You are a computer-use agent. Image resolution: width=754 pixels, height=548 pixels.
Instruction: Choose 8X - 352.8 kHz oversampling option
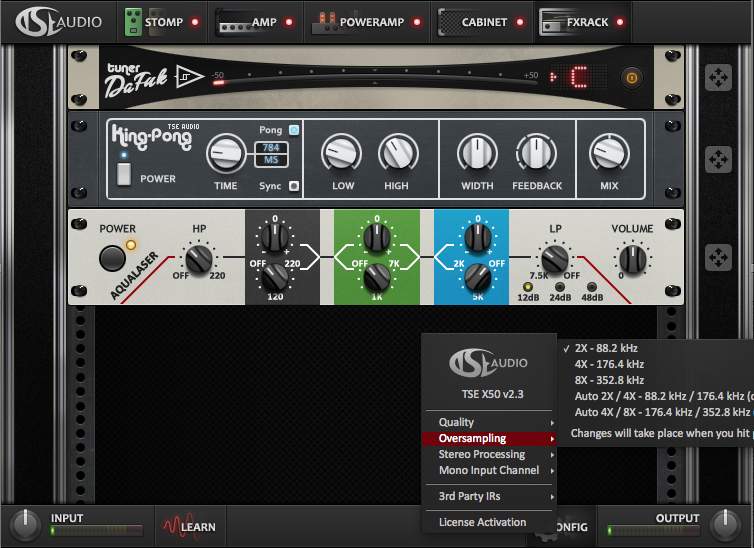(x=609, y=380)
